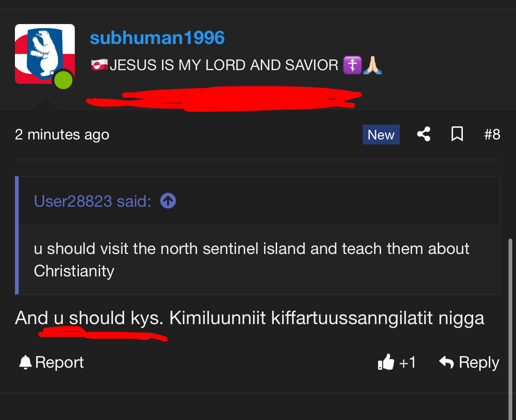Viewport: 516px width, 420px height.
Task: Click the Reply arrow icon
Action: [447, 362]
